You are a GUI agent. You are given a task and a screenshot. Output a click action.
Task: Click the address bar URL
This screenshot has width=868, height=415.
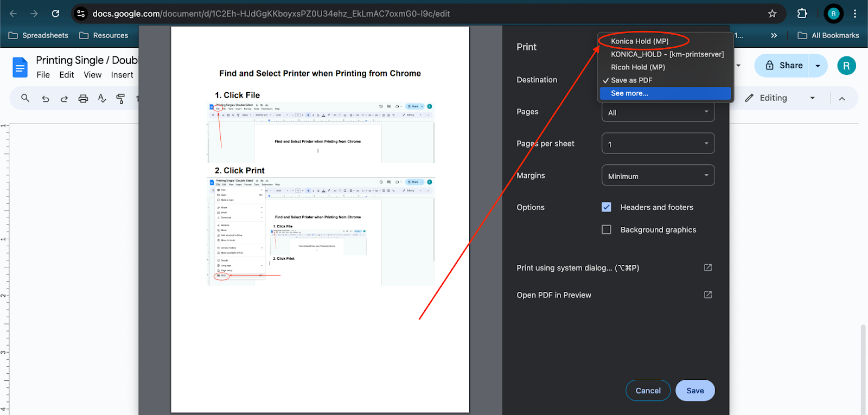click(x=271, y=14)
